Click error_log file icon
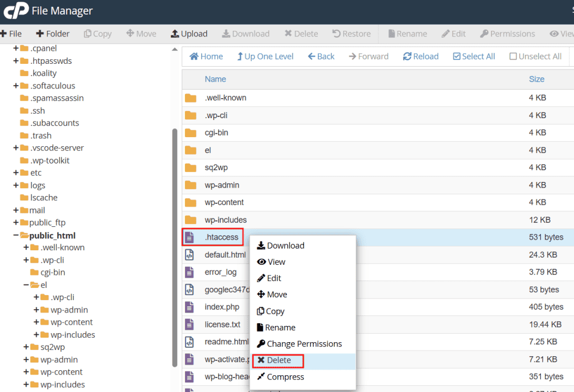 tap(189, 272)
